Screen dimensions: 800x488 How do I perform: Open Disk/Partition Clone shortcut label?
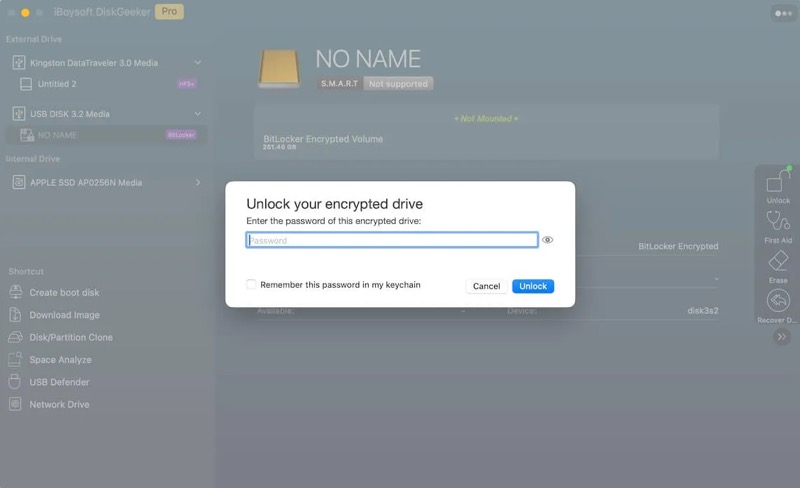(x=71, y=337)
